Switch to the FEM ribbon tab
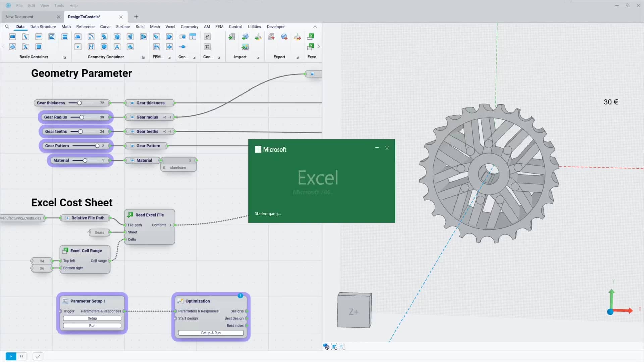 [x=219, y=27]
